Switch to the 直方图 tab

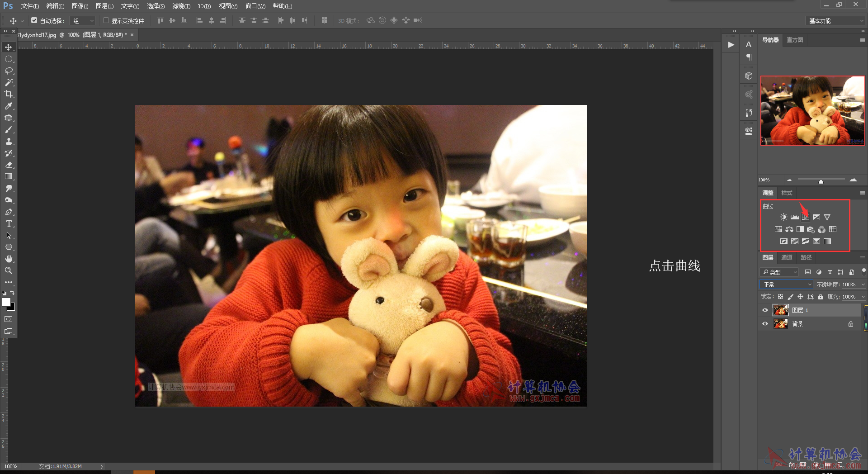[x=795, y=40]
